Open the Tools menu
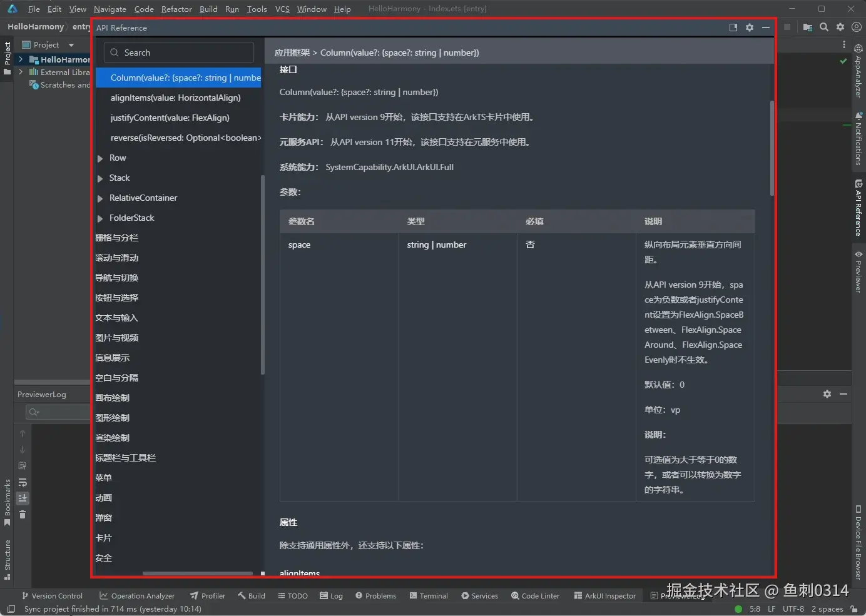Screen dimensions: 866x616 [x=257, y=9]
